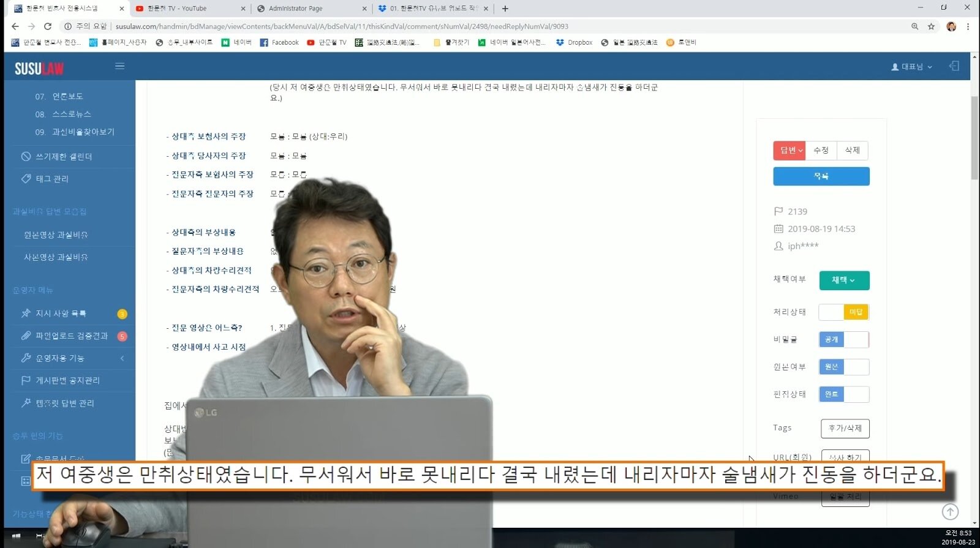Screen dimensions: 980x548
Task: Open the Facebook bookmark
Action: point(279,42)
